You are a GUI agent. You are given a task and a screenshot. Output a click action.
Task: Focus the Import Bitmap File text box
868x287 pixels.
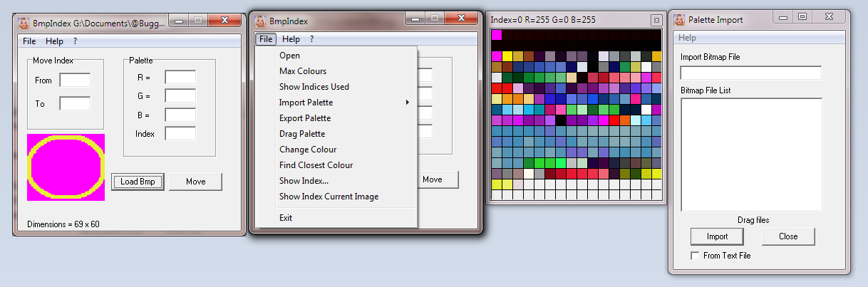751,73
